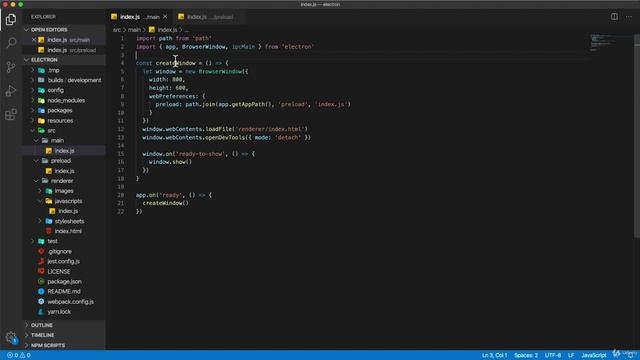Click the errors and warnings status indicator

[19, 356]
